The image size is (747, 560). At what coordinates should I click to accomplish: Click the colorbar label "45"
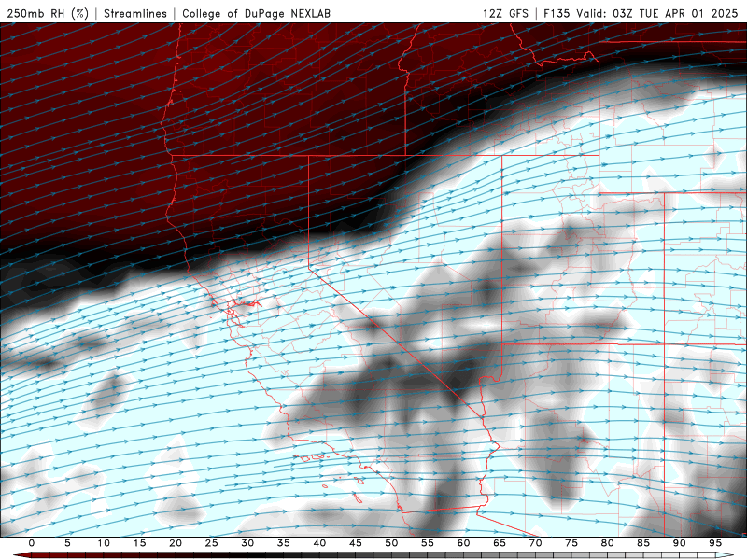tap(356, 543)
